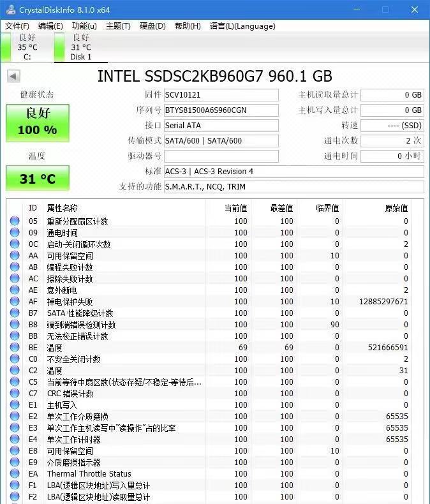Click status orb for attribute E2
The image size is (430, 504).
click(x=15, y=416)
